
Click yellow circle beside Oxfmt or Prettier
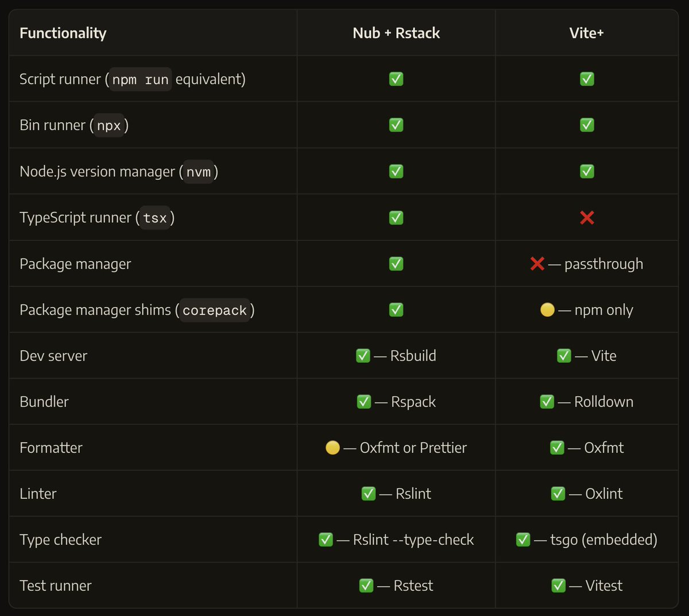coord(333,448)
